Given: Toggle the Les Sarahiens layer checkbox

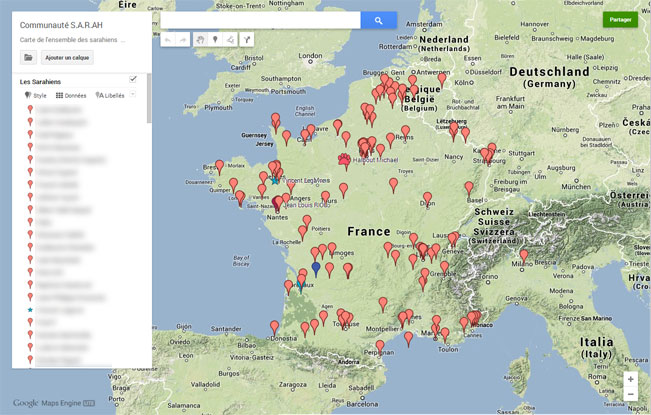Looking at the screenshot, I should point(133,79).
